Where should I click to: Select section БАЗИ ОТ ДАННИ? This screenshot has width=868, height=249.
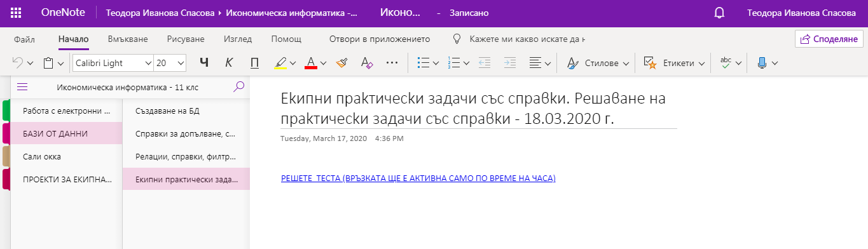point(66,133)
